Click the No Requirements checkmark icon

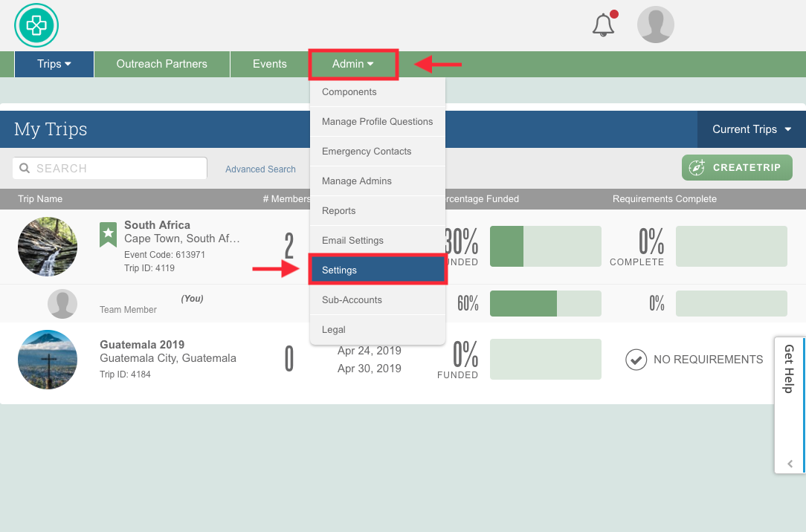tap(636, 360)
